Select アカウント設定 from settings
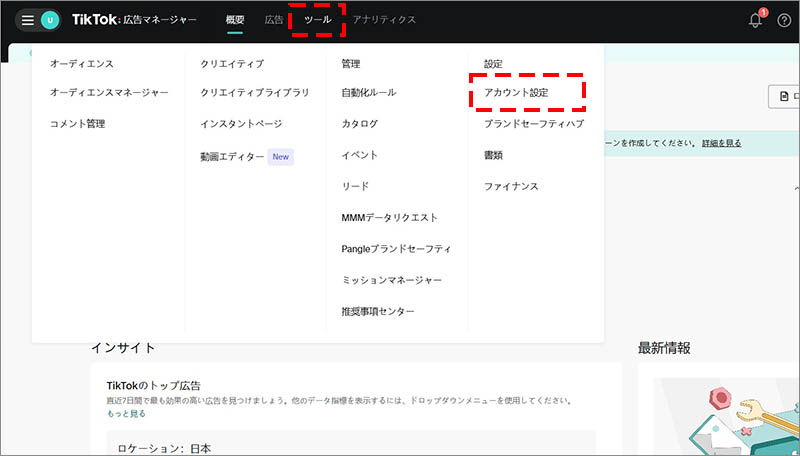800x456 pixels. [516, 92]
